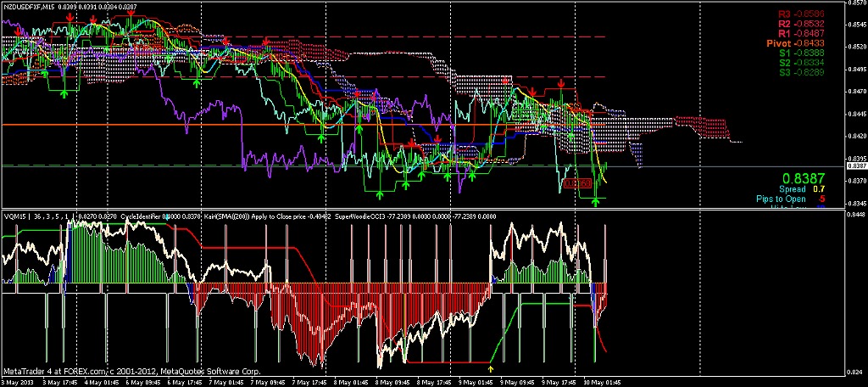This screenshot has height=387, width=868.
Task: Select the R3 resistance level label
Action: 800,15
